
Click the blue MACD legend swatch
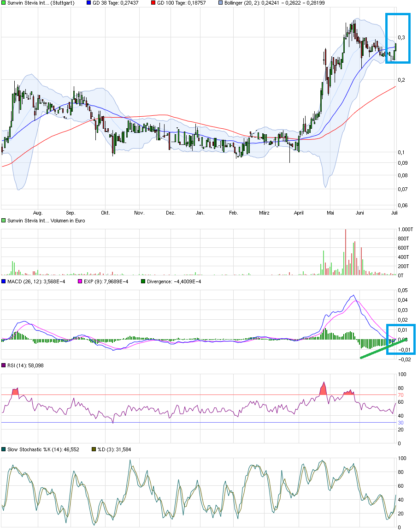point(4,281)
